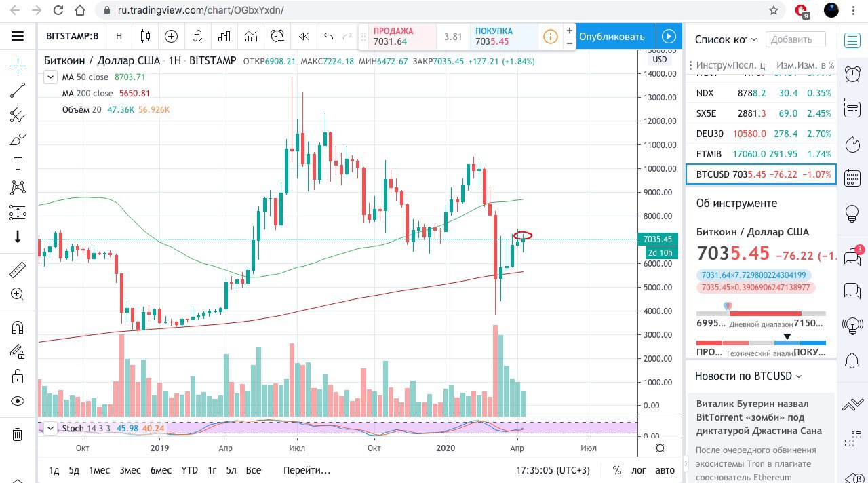Select the trend line drawing tool
The image size is (868, 483).
[x=18, y=90]
